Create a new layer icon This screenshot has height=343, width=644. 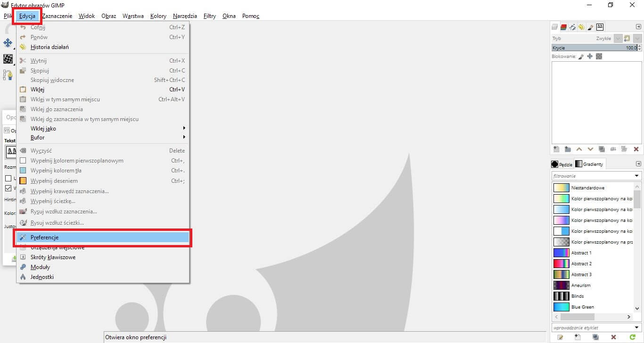[556, 149]
